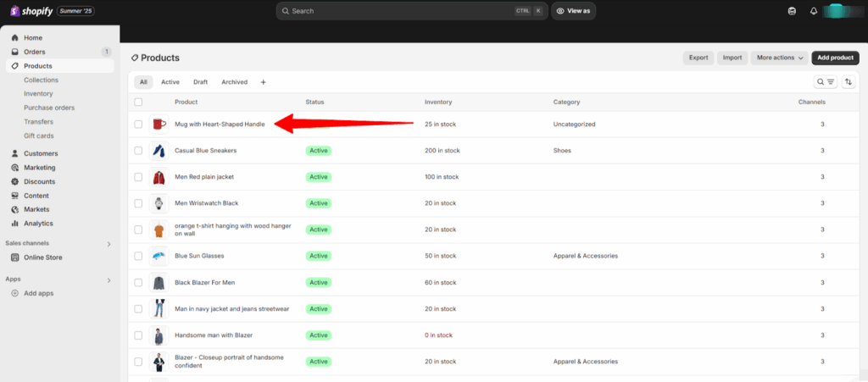Click the Shopify logo icon
868x382 pixels.
coord(15,11)
